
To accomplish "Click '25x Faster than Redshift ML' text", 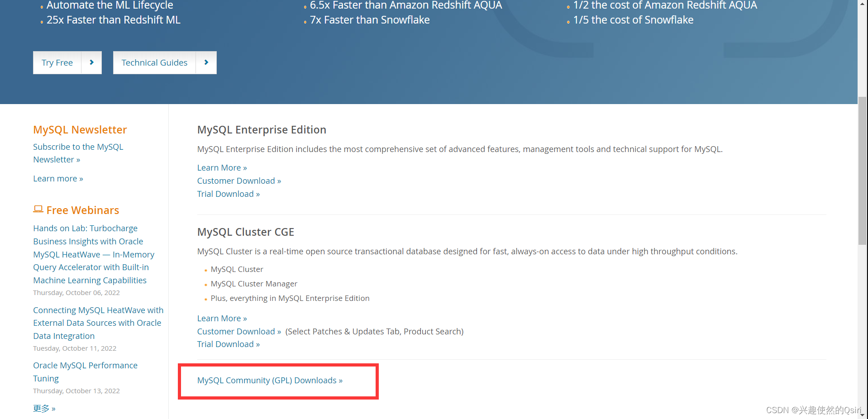I will (x=113, y=20).
